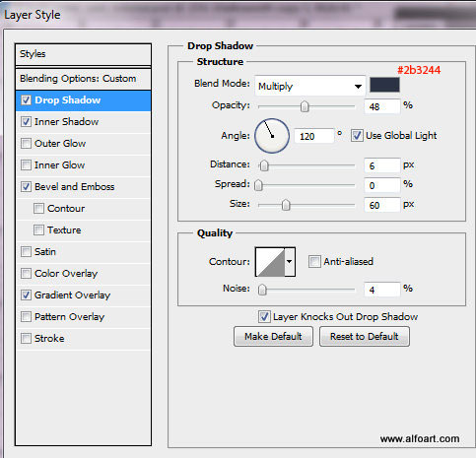This screenshot has height=458, width=476.
Task: Click the Opacity slider handle
Action: tap(305, 106)
